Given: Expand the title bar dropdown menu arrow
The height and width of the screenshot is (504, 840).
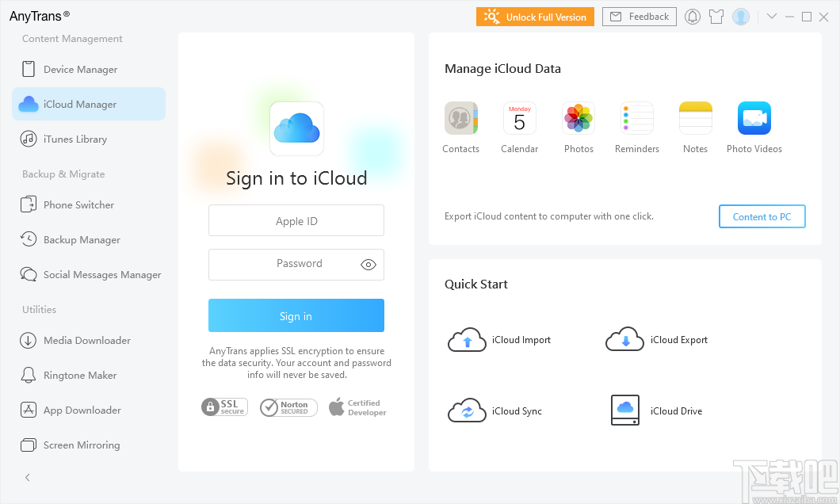Looking at the screenshot, I should tap(772, 17).
